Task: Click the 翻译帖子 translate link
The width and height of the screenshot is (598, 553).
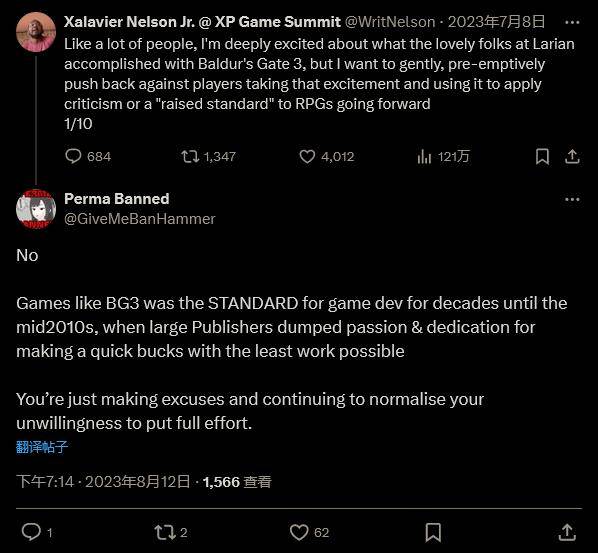Action: click(42, 447)
